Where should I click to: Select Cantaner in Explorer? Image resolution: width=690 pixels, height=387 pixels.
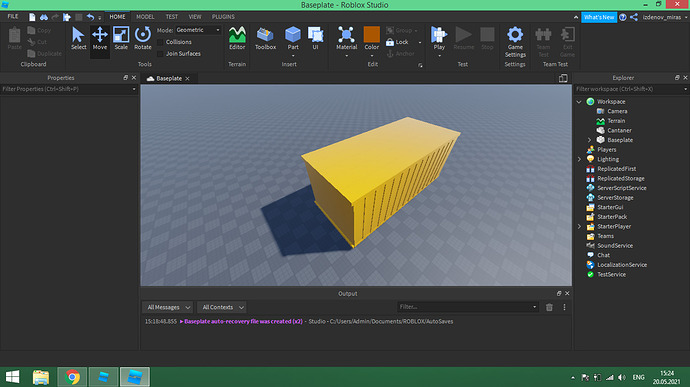[x=619, y=130]
